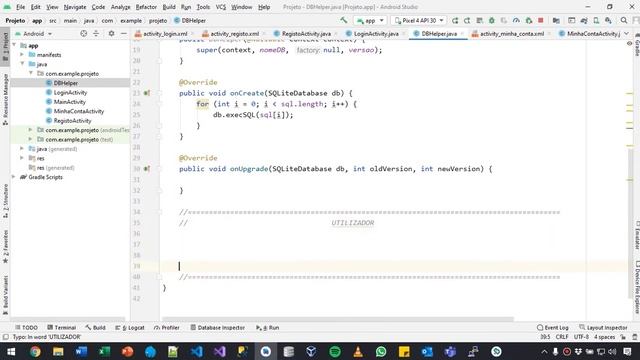Open the Refactor menu

point(146,7)
